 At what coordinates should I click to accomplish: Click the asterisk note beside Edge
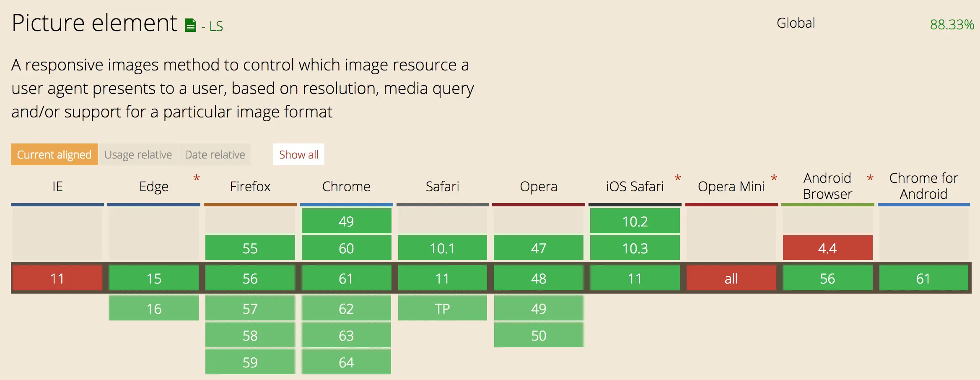(196, 179)
